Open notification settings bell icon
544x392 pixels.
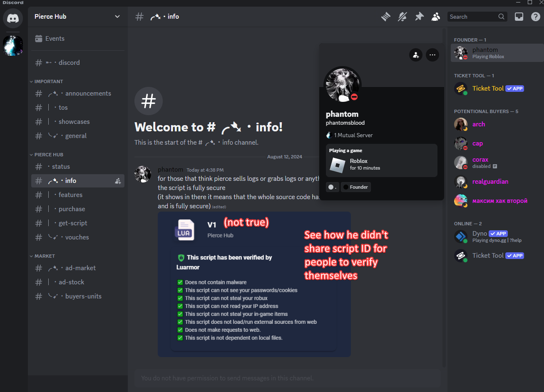tap(402, 17)
